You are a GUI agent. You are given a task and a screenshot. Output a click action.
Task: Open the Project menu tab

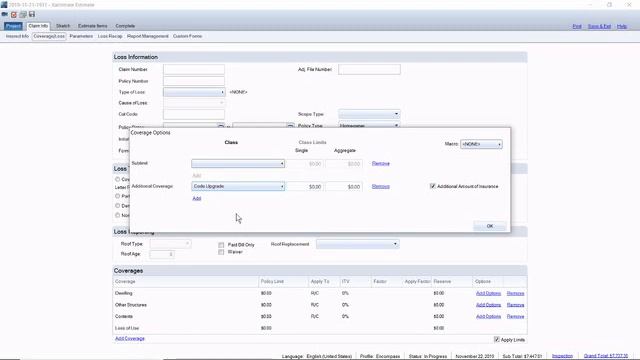pyautogui.click(x=13, y=26)
